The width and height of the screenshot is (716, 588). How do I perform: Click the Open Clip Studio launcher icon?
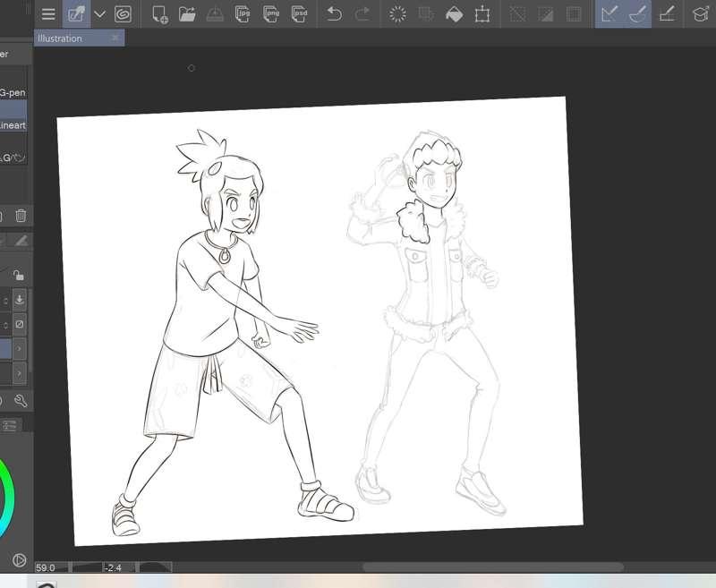(x=76, y=14)
